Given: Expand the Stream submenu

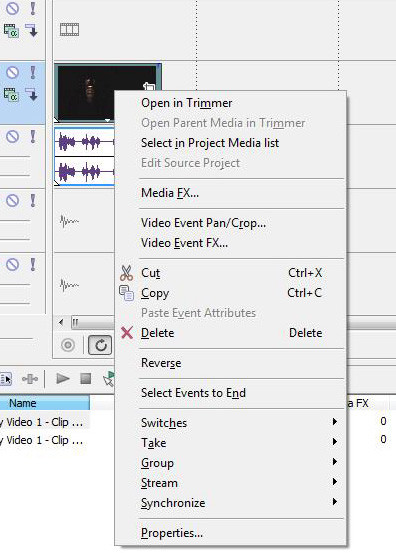Looking at the screenshot, I should coord(231,483).
